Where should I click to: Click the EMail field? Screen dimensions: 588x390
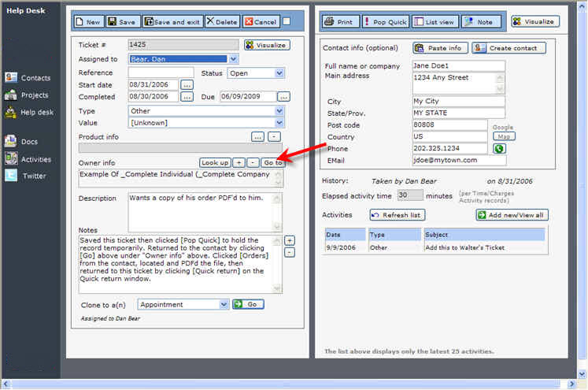click(x=459, y=160)
